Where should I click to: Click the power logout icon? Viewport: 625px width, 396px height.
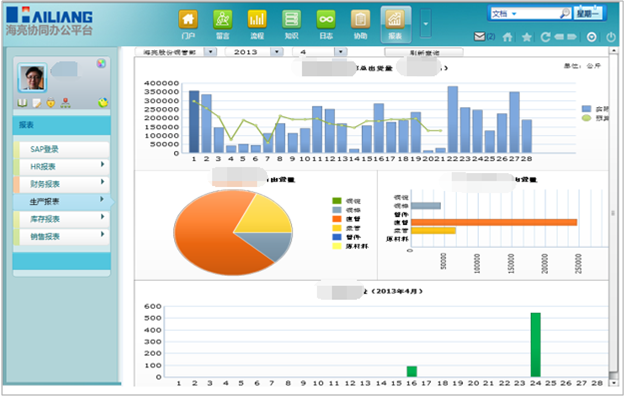tap(611, 37)
